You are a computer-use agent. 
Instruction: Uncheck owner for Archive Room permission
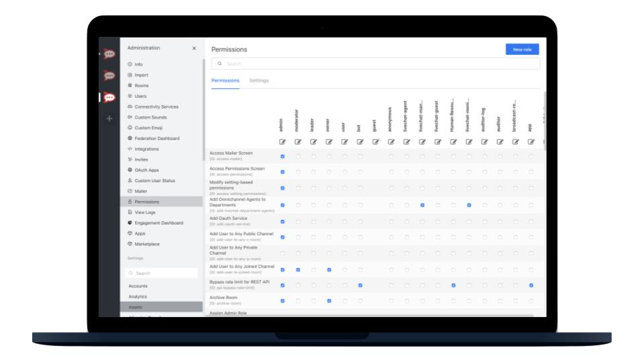click(x=329, y=300)
